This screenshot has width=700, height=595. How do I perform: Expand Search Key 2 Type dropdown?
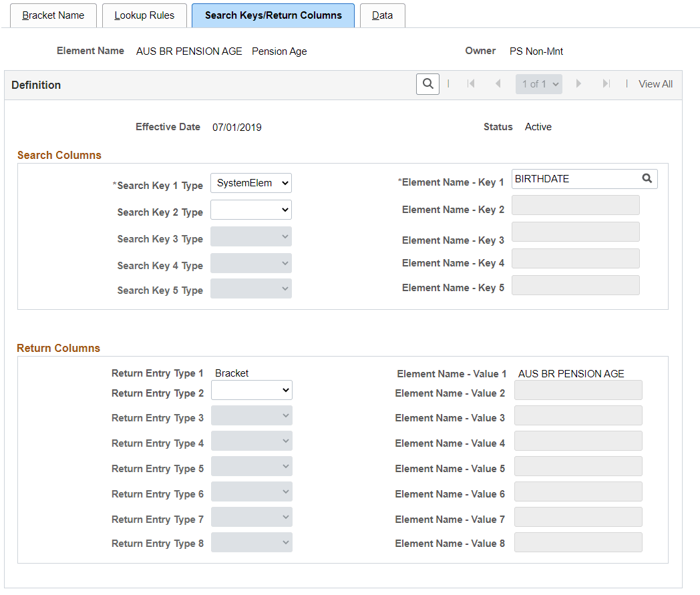pyautogui.click(x=251, y=210)
